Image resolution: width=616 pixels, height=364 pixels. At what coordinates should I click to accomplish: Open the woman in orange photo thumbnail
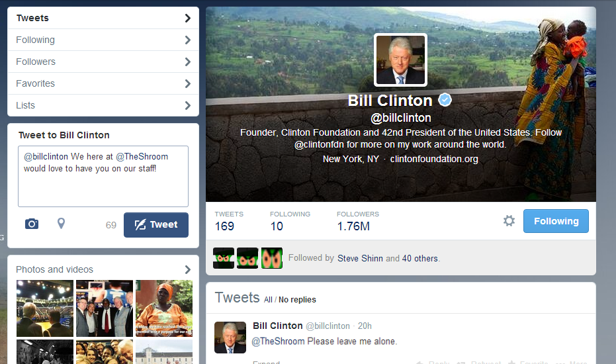pyautogui.click(x=164, y=308)
